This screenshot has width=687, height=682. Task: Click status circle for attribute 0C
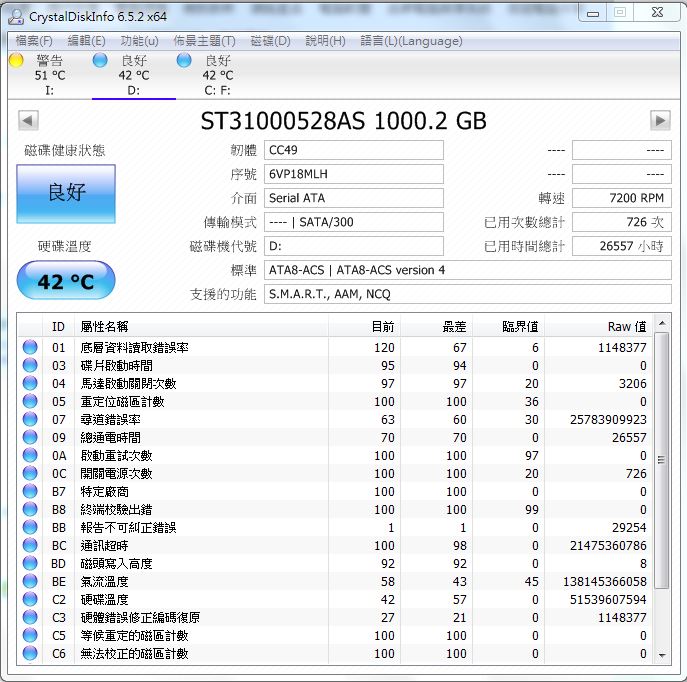(30, 473)
